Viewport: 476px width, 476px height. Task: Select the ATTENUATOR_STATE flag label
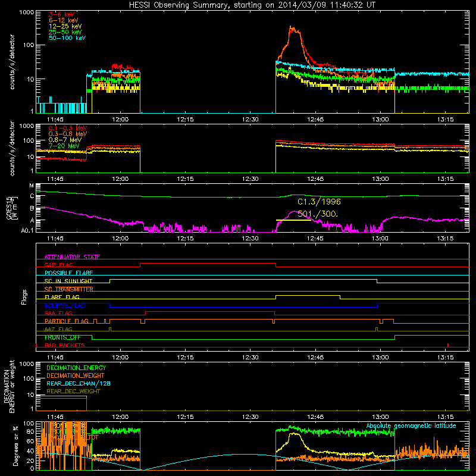72,257
